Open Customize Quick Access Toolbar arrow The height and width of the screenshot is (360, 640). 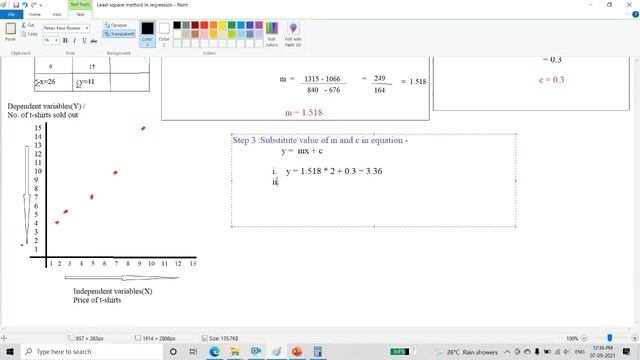point(40,5)
